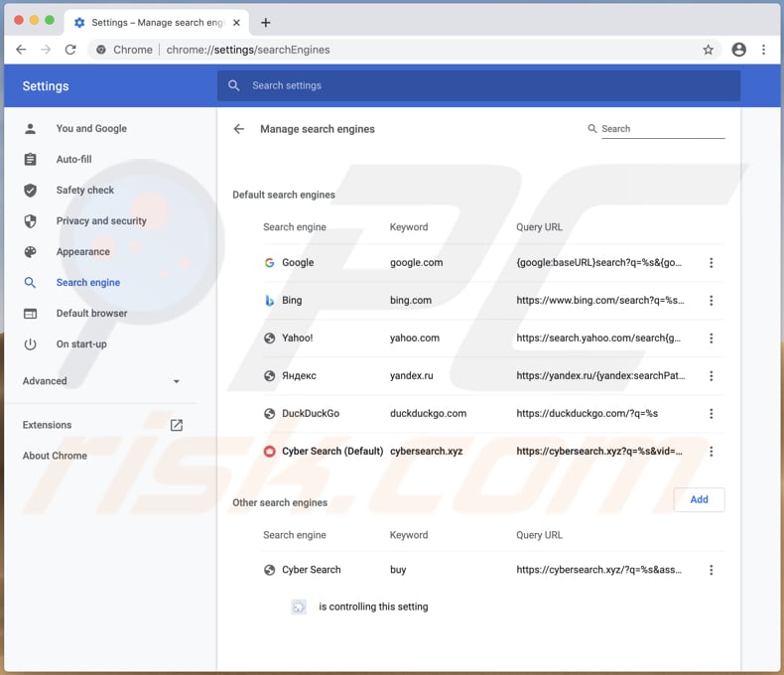Open Chrome's three-dot main menu
Screen dimensions: 784x675
(x=763, y=50)
